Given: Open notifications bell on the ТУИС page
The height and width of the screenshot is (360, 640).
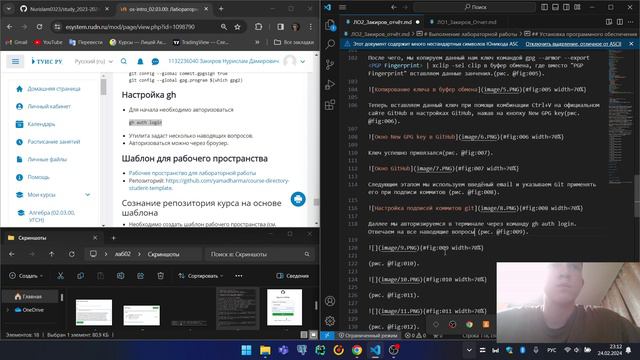Looking at the screenshot, I should click(140, 61).
